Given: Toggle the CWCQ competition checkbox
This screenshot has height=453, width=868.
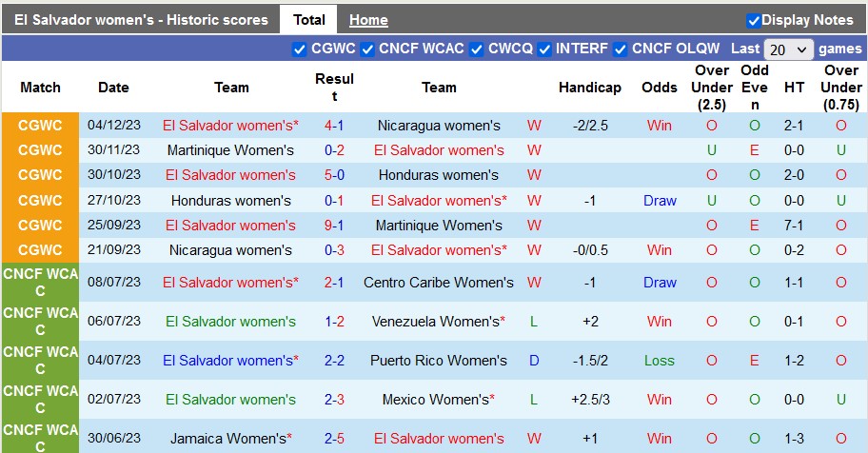Looking at the screenshot, I should click(x=477, y=49).
